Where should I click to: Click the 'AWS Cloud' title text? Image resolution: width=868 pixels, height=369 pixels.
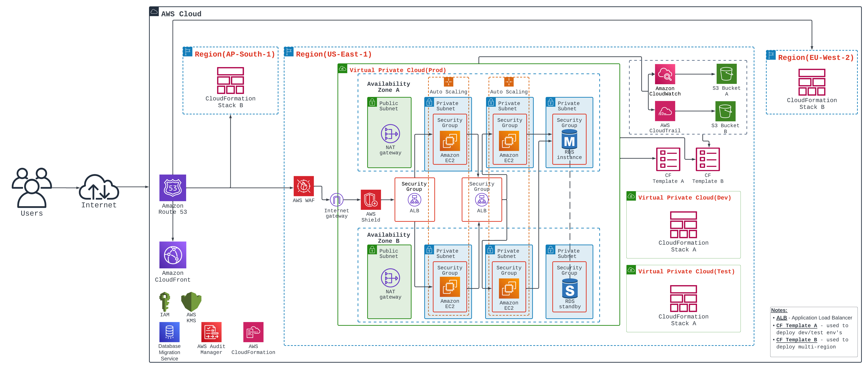[x=181, y=14]
